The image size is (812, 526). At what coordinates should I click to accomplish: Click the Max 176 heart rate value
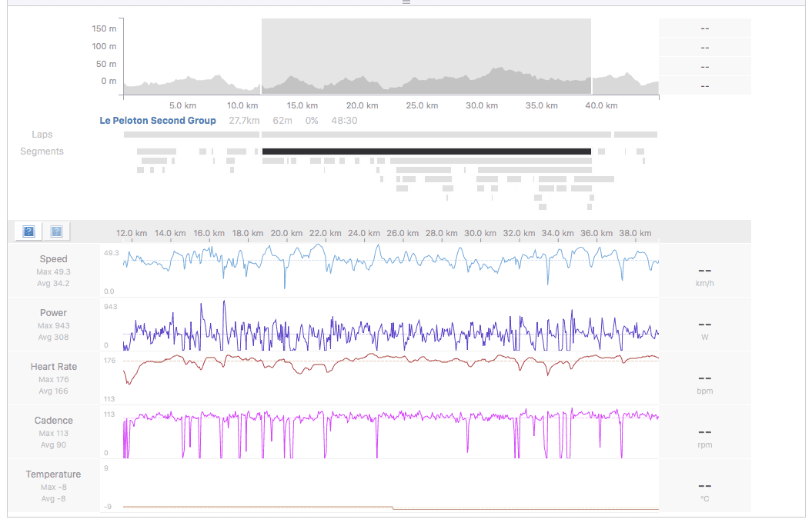click(53, 380)
